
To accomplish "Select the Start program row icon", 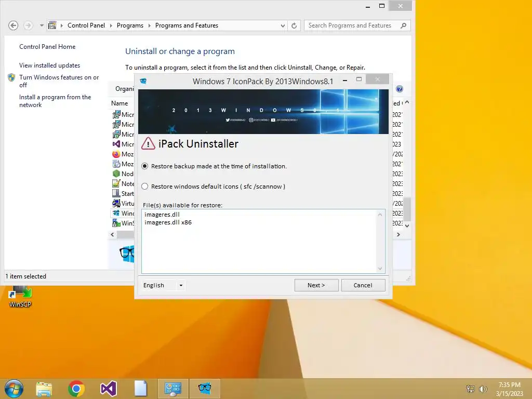I will click(116, 193).
